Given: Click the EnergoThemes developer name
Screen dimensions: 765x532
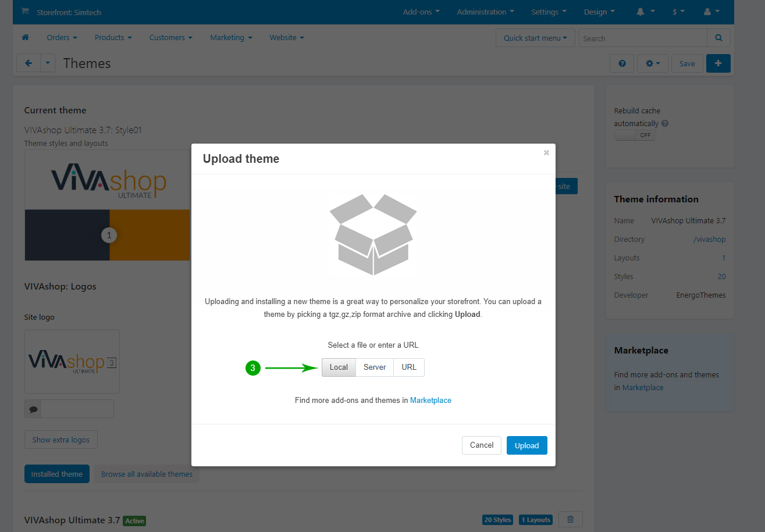Looking at the screenshot, I should [701, 295].
